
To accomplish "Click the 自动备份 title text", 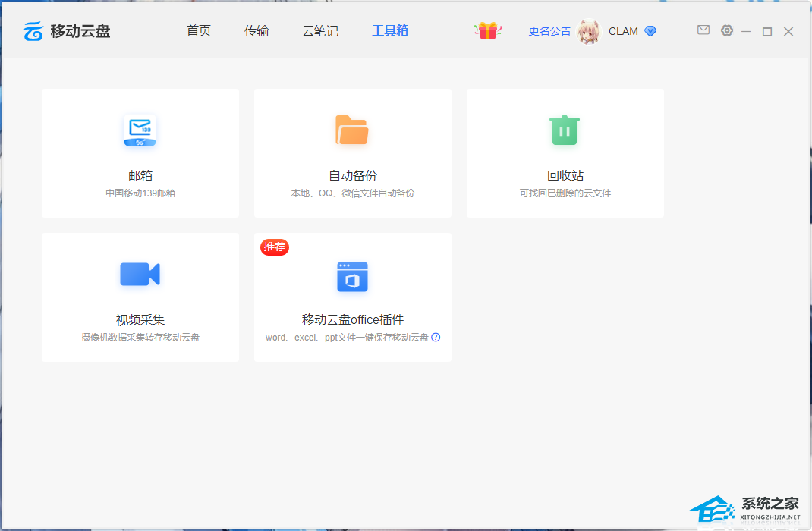I will point(353,175).
